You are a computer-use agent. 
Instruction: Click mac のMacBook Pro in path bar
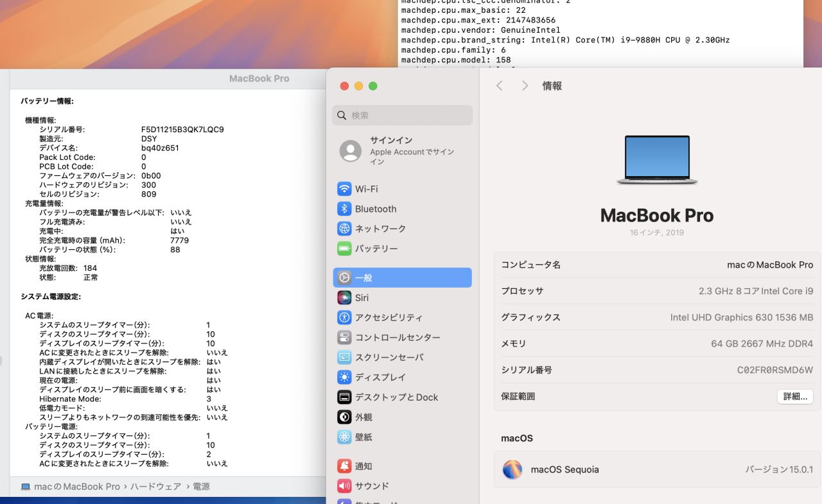77,487
